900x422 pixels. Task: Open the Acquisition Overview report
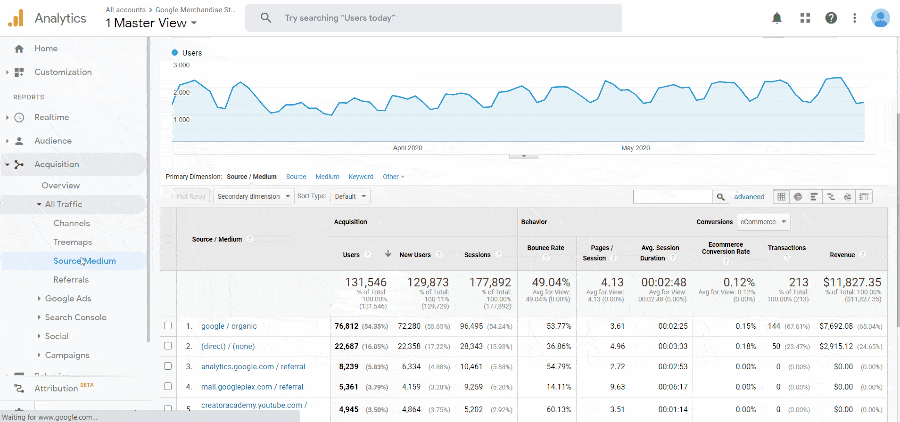pyautogui.click(x=60, y=185)
